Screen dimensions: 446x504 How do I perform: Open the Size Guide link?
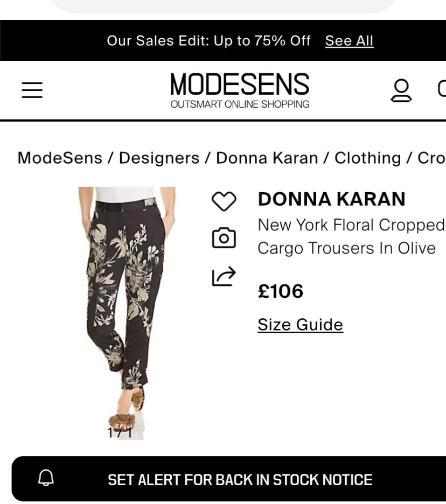coord(301,325)
